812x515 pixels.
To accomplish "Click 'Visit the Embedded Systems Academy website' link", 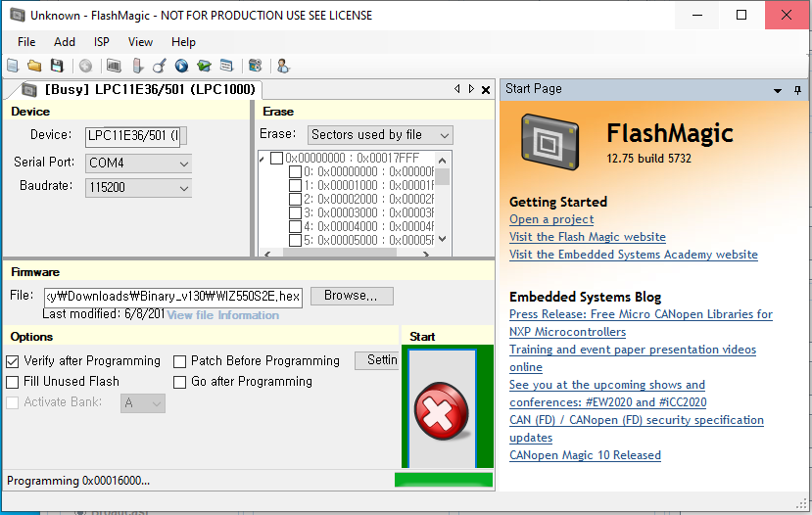I will 634,255.
